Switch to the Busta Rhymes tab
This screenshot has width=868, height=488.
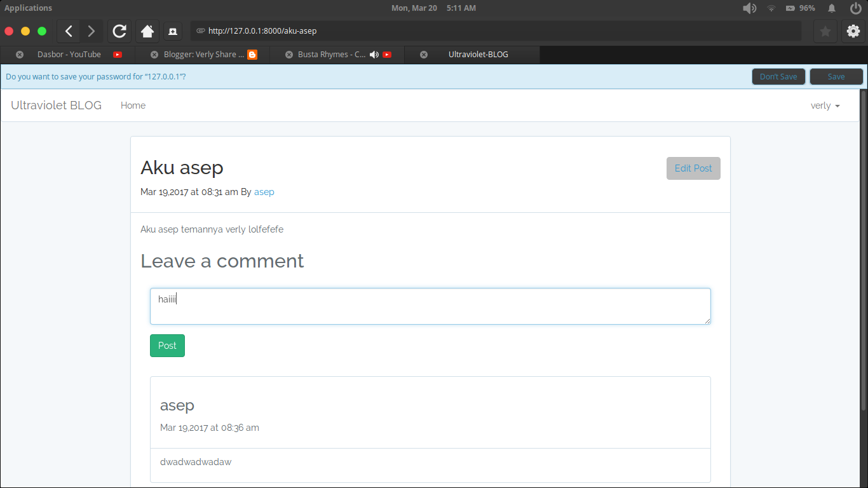337,55
